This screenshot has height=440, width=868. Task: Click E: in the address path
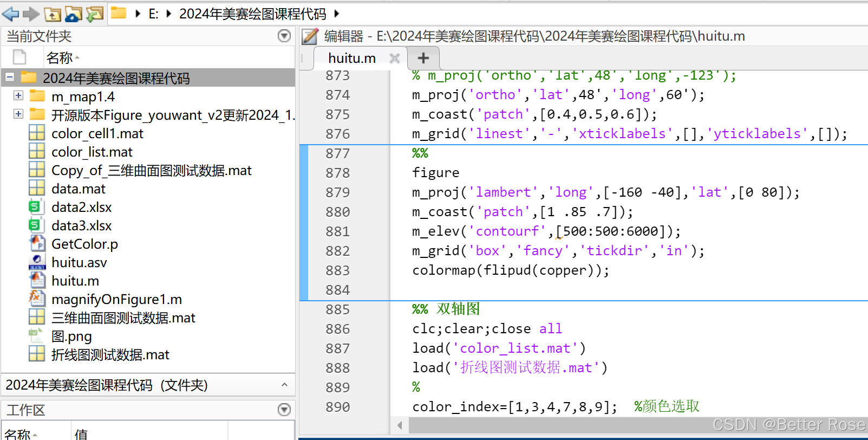click(x=154, y=14)
